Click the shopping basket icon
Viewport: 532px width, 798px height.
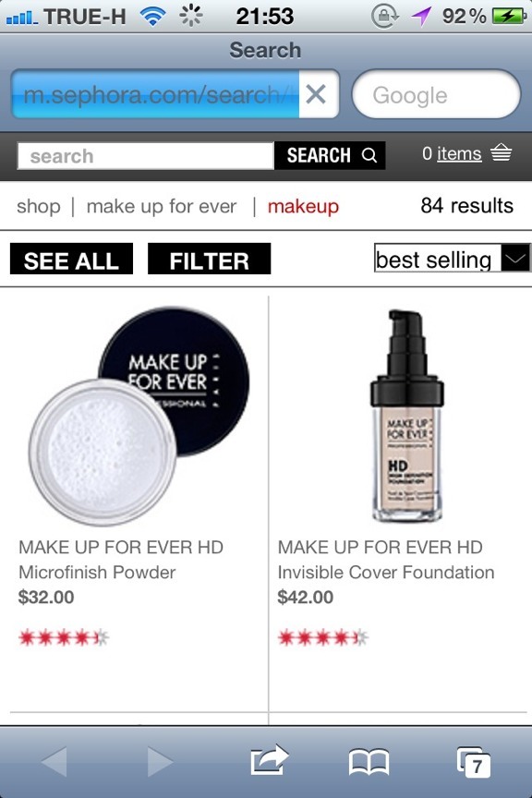501,152
